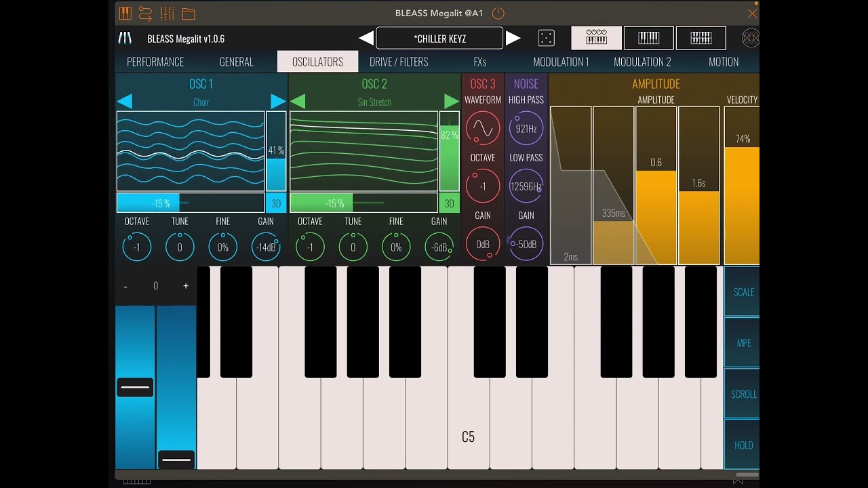
Task: Click the OSC 2 OCTAVE knob
Action: click(310, 247)
